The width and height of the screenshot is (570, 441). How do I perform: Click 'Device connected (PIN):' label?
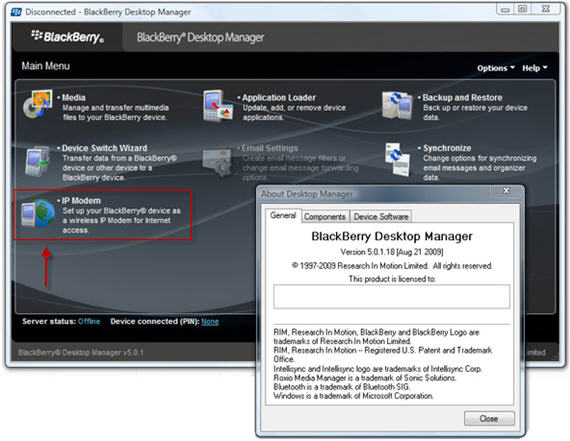tap(155, 321)
